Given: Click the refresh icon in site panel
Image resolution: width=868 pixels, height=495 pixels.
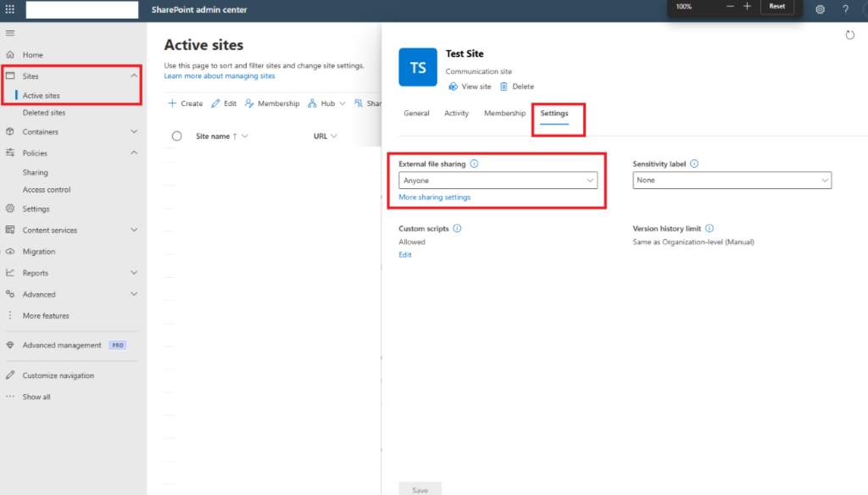Looking at the screenshot, I should 849,35.
